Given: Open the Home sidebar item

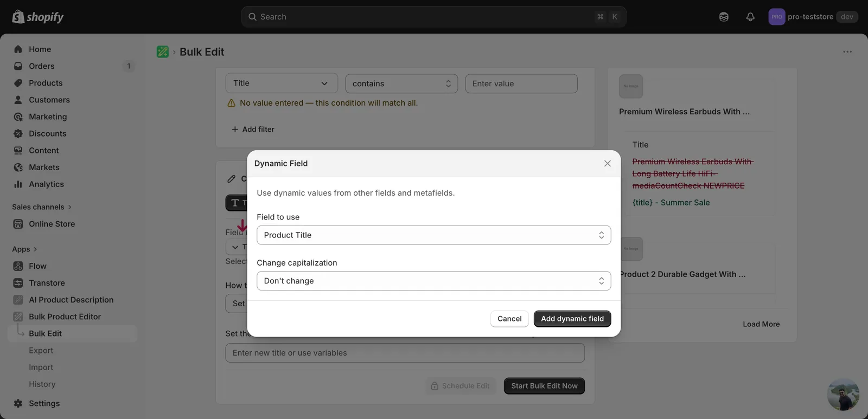Looking at the screenshot, I should (72, 49).
